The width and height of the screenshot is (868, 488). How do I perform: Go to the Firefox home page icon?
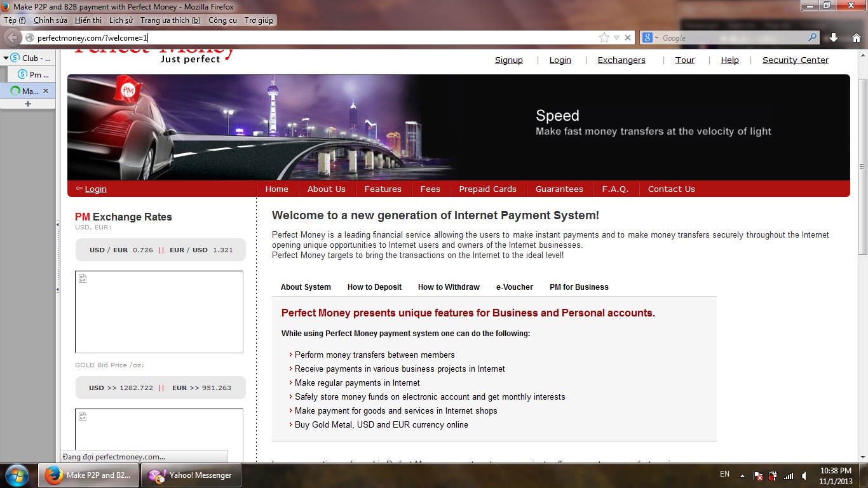click(x=856, y=37)
